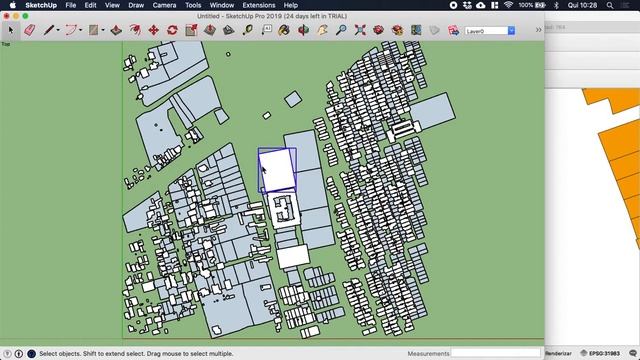
Task: Click the credits status bar icon
Action: [x=19, y=353]
